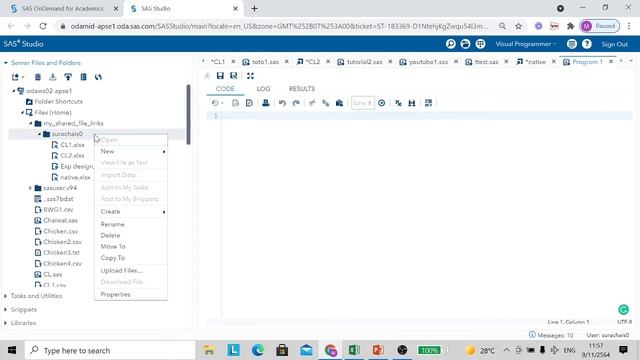Open the Excel icon in the taskbar
Screen dimensions: 640x360
click(354, 350)
